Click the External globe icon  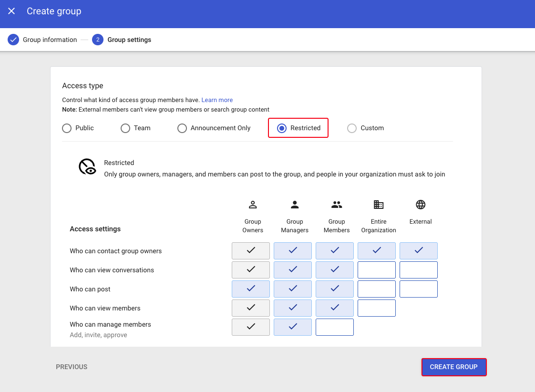421,205
